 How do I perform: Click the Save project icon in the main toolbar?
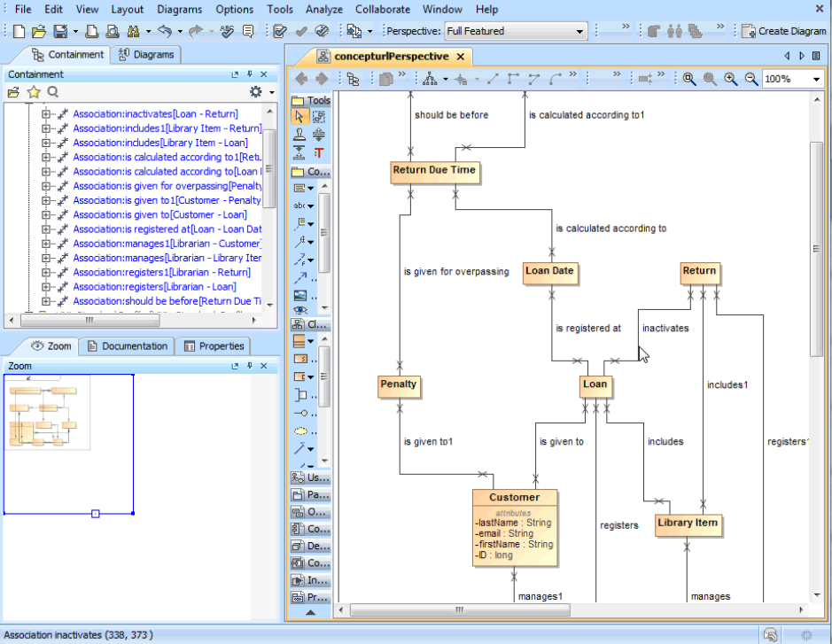pyautogui.click(x=60, y=31)
